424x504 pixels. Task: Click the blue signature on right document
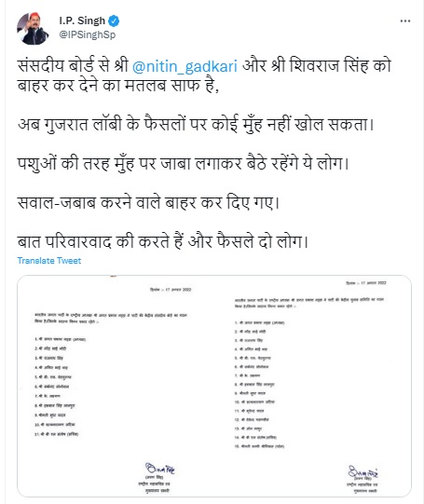click(x=362, y=471)
